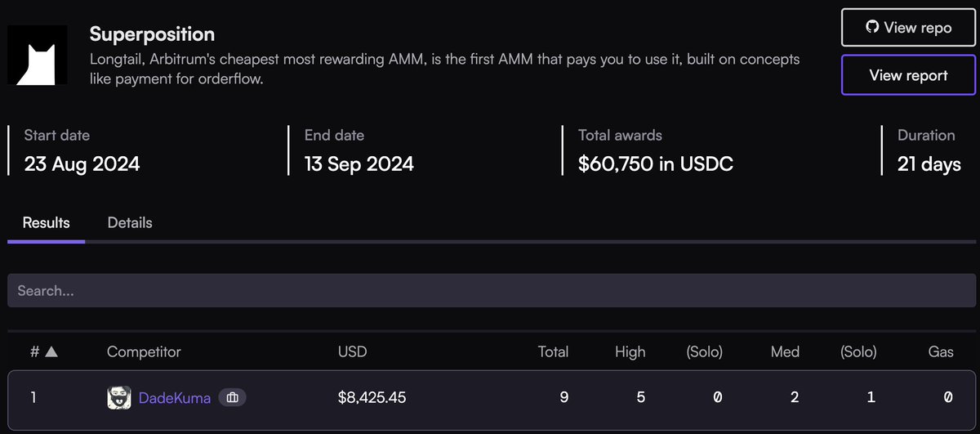The height and width of the screenshot is (434, 980).
Task: Select the first-place competitor row
Action: (x=492, y=399)
